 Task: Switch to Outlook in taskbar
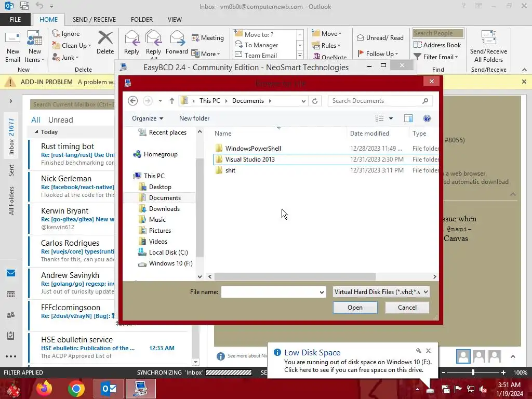109,389
